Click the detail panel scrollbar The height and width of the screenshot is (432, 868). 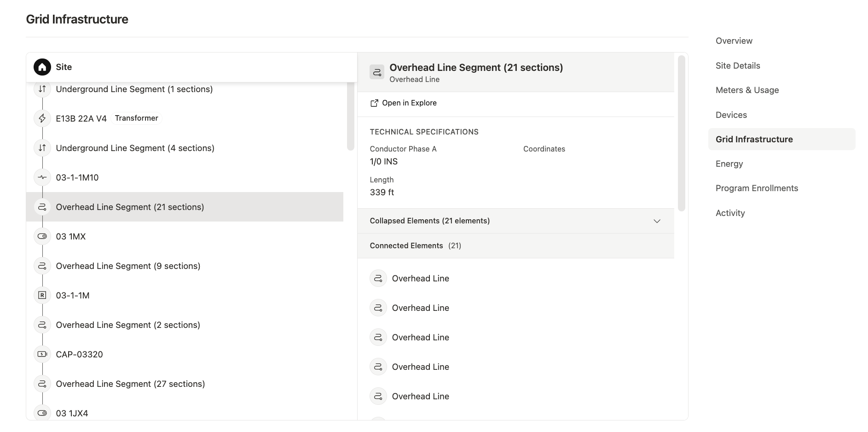[x=682, y=134]
